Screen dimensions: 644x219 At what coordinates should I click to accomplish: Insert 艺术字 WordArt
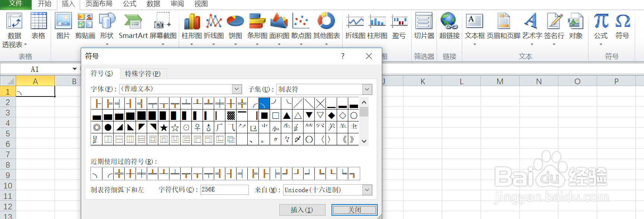coord(532,26)
